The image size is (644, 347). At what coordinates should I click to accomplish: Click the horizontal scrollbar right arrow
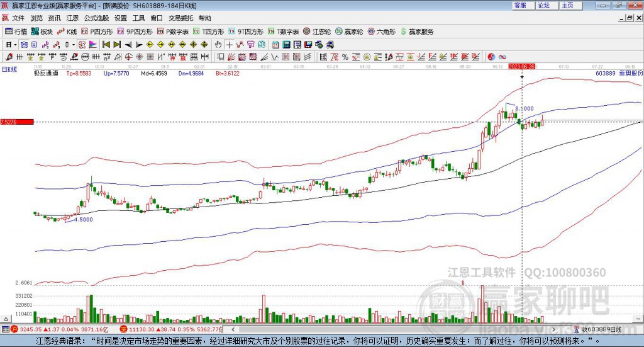click(x=553, y=329)
